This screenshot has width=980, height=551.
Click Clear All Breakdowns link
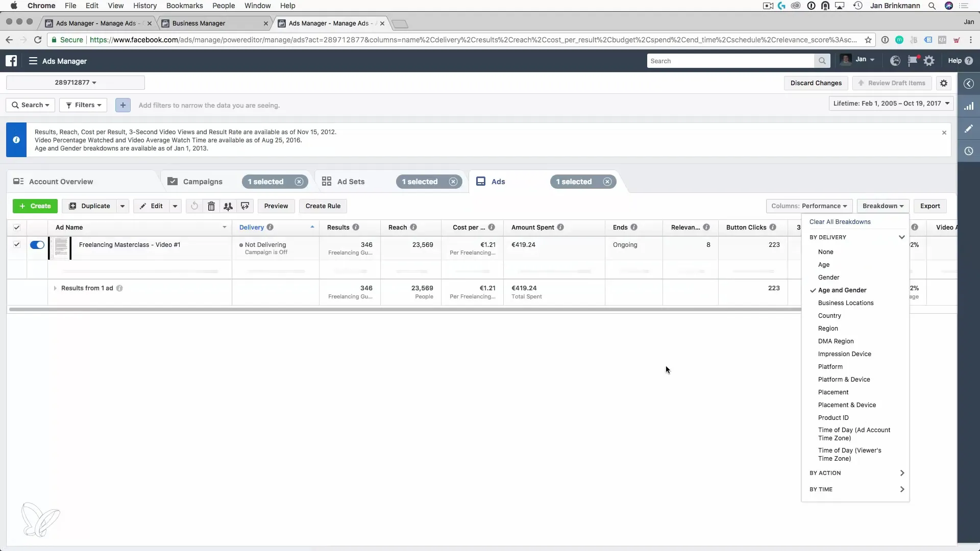coord(840,222)
